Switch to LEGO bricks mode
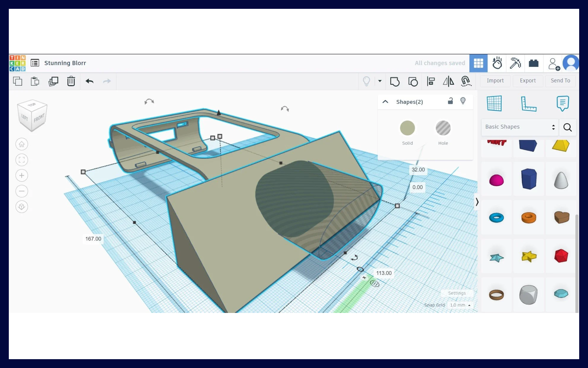The width and height of the screenshot is (588, 368). 533,63
